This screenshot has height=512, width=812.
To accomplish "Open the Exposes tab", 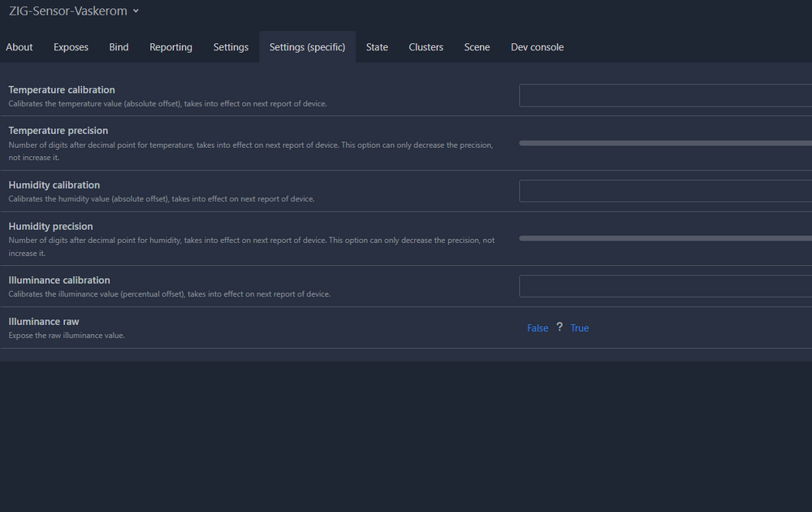I will [71, 47].
